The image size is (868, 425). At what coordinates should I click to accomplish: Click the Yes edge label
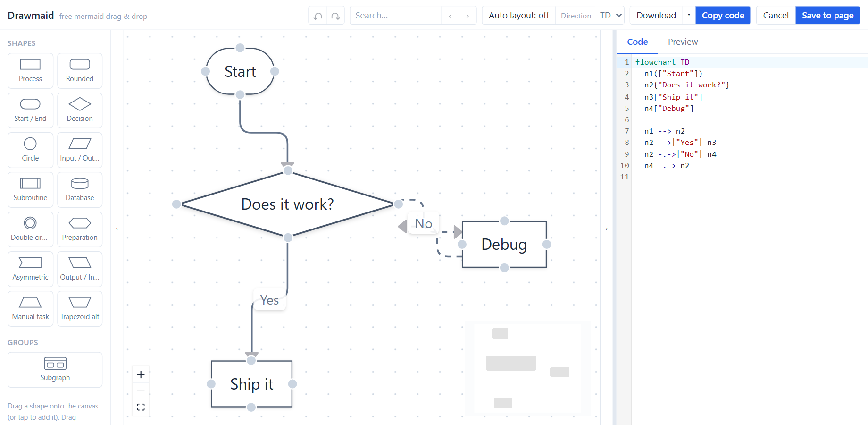coord(269,300)
